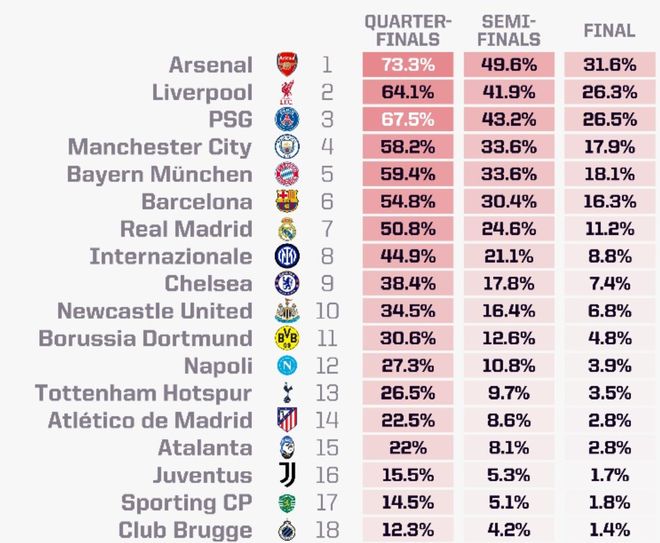Click the Barcelona club crest
660x543 pixels.
click(287, 201)
